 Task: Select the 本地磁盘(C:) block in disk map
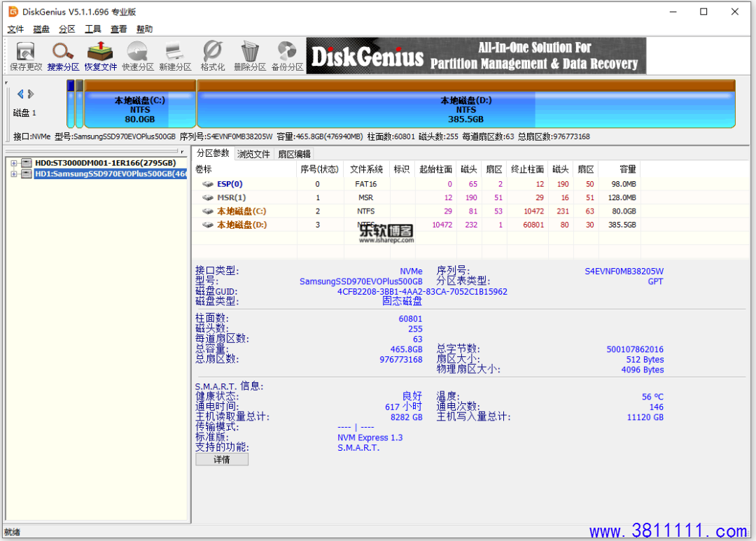[140, 104]
